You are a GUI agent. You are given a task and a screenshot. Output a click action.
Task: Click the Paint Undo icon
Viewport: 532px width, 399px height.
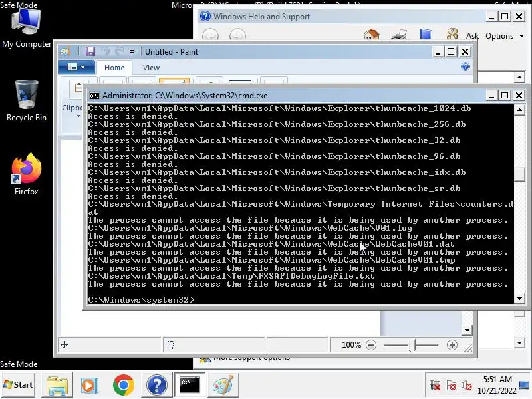(x=106, y=51)
